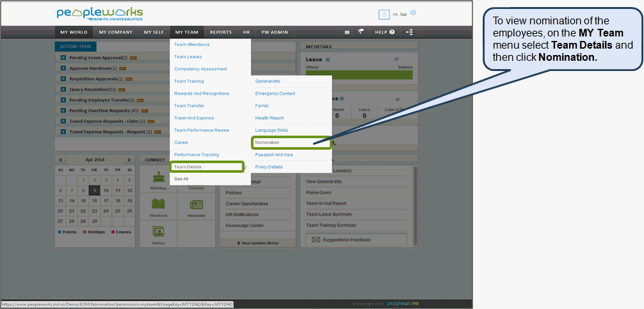The image size is (644, 309).
Task: Open Team Training Summary link
Action: [x=331, y=225]
